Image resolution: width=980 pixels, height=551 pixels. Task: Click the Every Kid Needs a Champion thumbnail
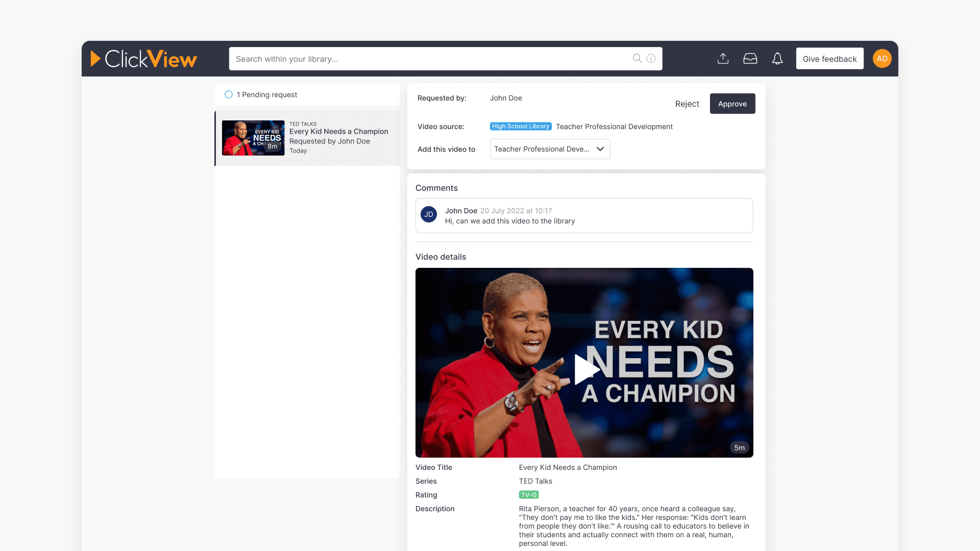[253, 138]
